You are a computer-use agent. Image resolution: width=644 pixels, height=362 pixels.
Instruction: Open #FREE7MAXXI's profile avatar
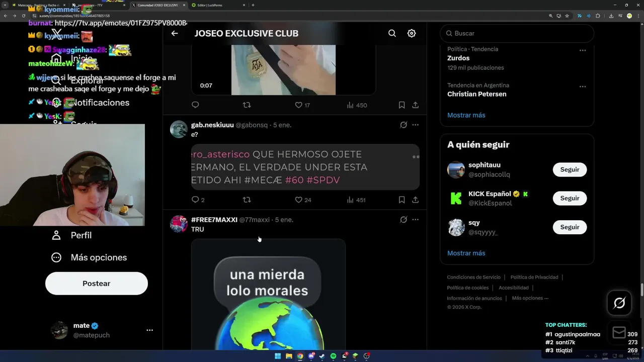tap(179, 224)
